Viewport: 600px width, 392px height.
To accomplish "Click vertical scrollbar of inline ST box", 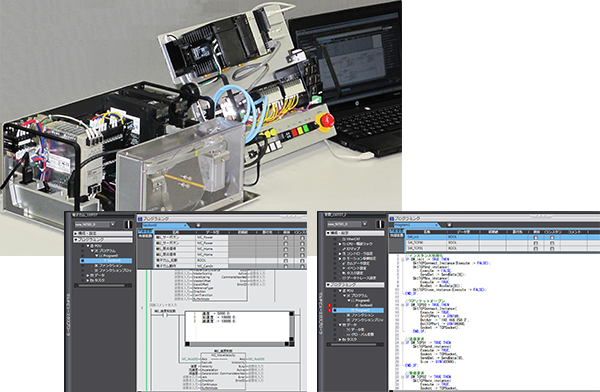I will coord(292,327).
